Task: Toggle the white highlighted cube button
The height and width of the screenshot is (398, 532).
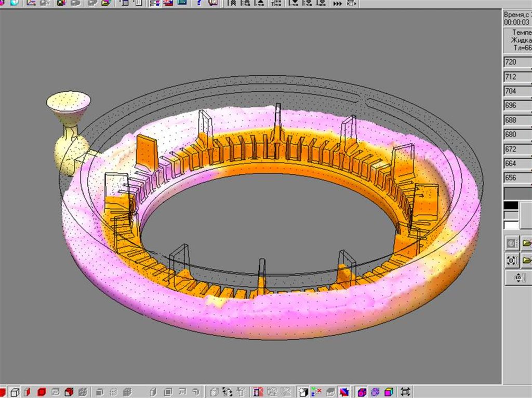Action: pos(303,392)
